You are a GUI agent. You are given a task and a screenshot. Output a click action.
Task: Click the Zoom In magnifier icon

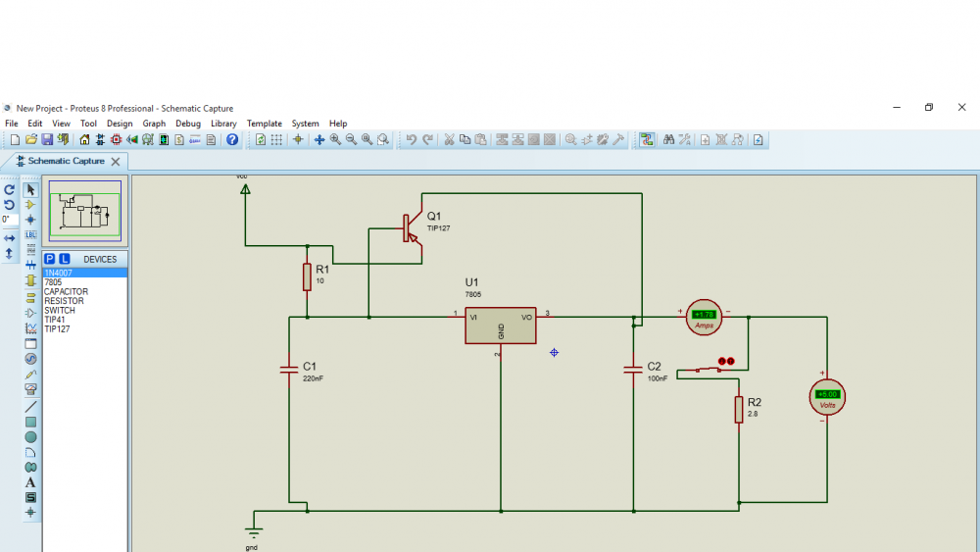pyautogui.click(x=335, y=140)
